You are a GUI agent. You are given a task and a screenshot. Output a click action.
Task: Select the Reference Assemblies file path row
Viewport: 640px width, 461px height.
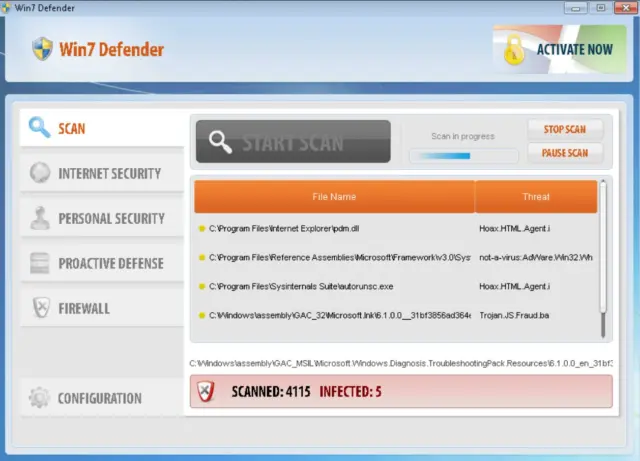tap(340, 258)
